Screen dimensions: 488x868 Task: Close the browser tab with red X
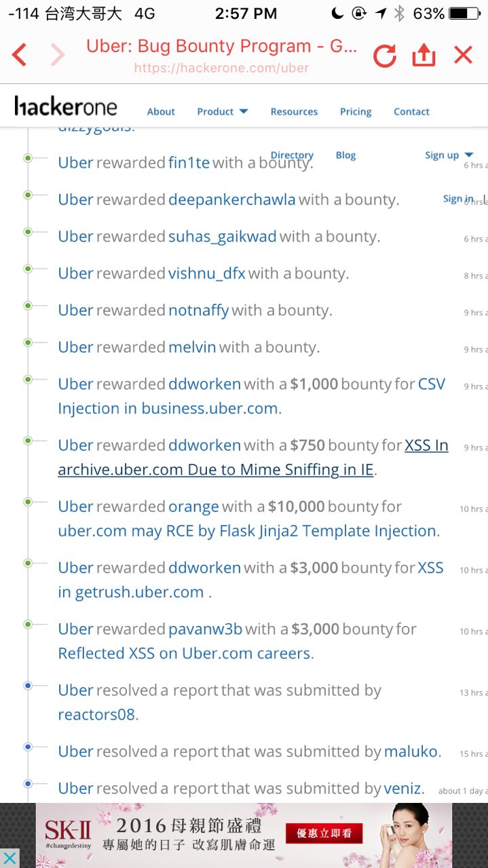tap(463, 55)
